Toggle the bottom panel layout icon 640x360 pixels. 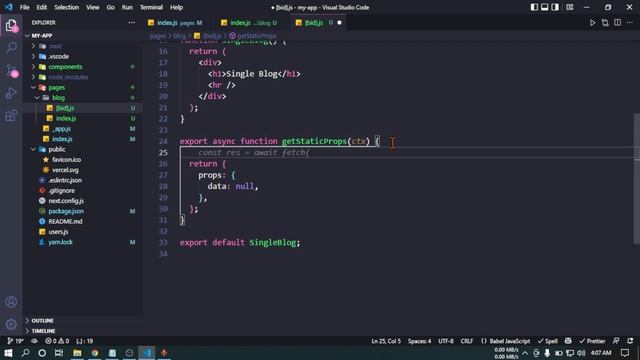544,7
